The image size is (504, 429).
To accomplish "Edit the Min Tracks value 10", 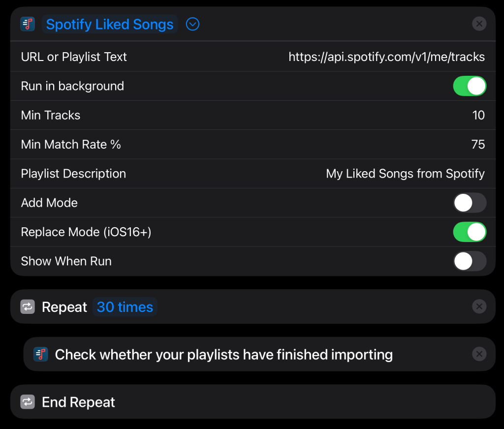I will point(478,115).
